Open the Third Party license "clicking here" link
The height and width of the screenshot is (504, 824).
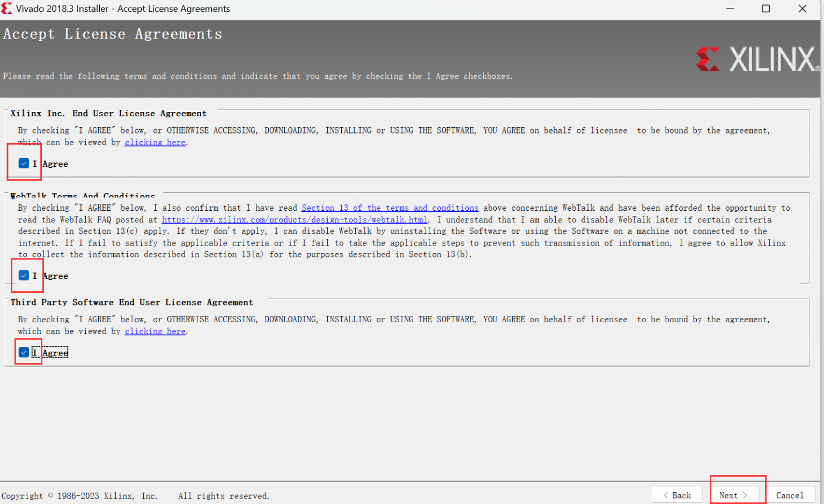coord(155,331)
